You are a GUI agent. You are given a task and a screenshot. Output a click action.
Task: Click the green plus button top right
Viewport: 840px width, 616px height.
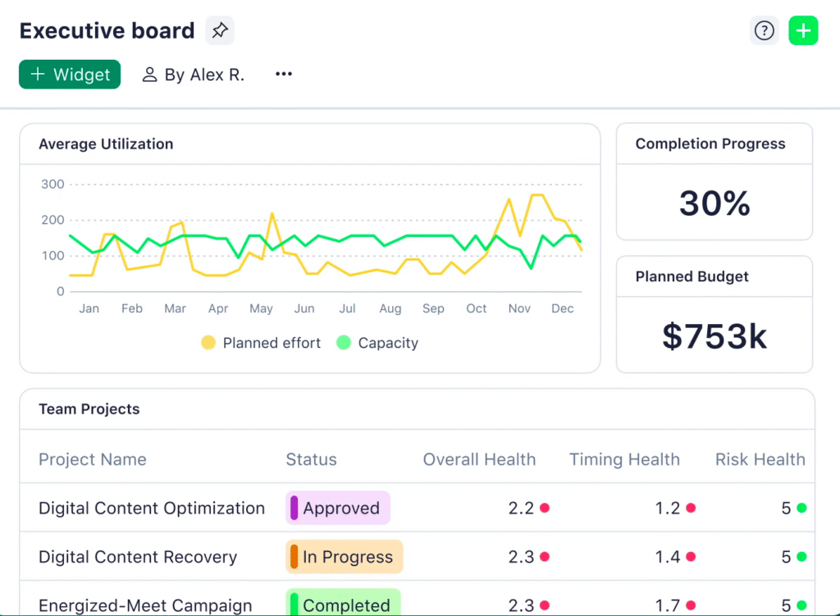pos(803,31)
